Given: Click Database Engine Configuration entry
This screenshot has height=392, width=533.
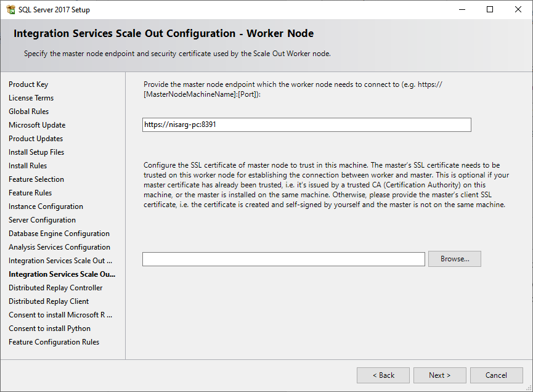Looking at the screenshot, I should coord(59,234).
